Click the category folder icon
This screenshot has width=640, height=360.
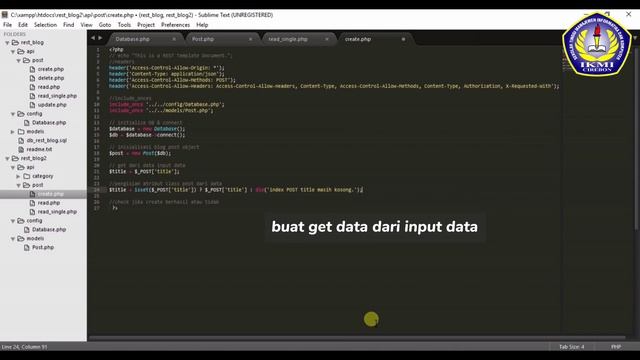tap(27, 176)
